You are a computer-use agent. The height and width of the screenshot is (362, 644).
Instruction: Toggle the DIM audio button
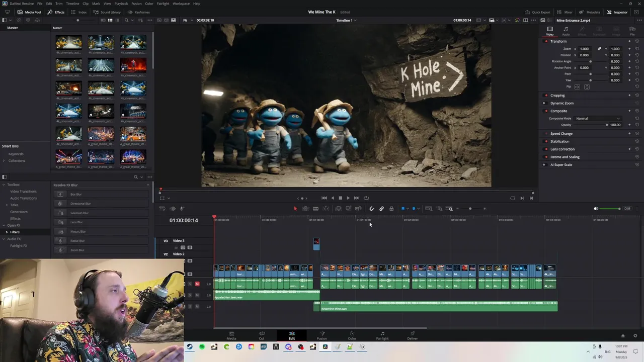[627, 209]
